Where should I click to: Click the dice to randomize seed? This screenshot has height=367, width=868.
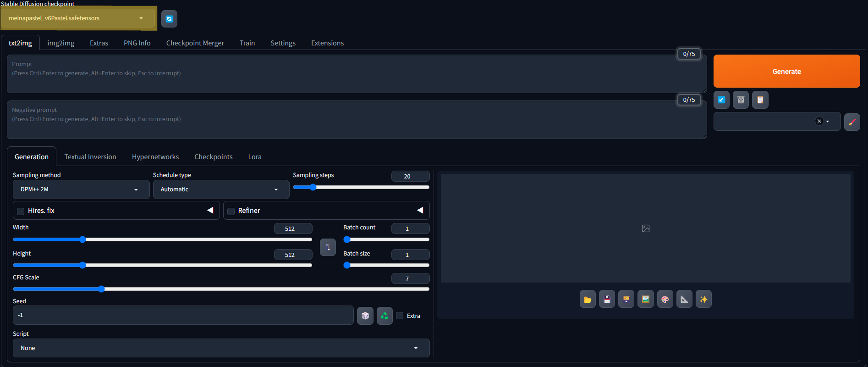click(x=365, y=316)
